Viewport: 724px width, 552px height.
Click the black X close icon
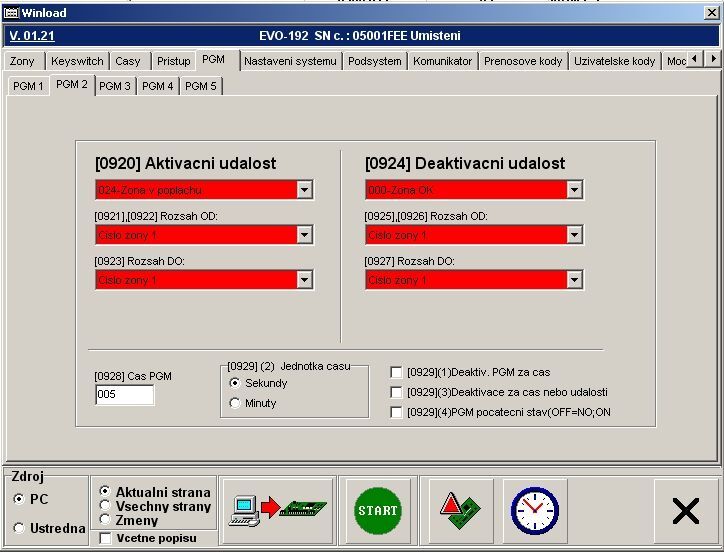click(x=686, y=510)
